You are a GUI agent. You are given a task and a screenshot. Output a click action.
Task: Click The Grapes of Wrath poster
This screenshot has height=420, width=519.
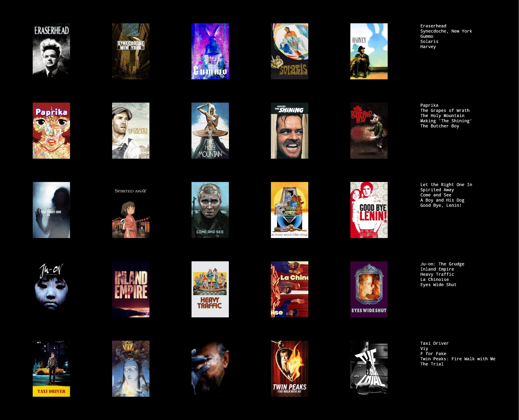pos(131,131)
